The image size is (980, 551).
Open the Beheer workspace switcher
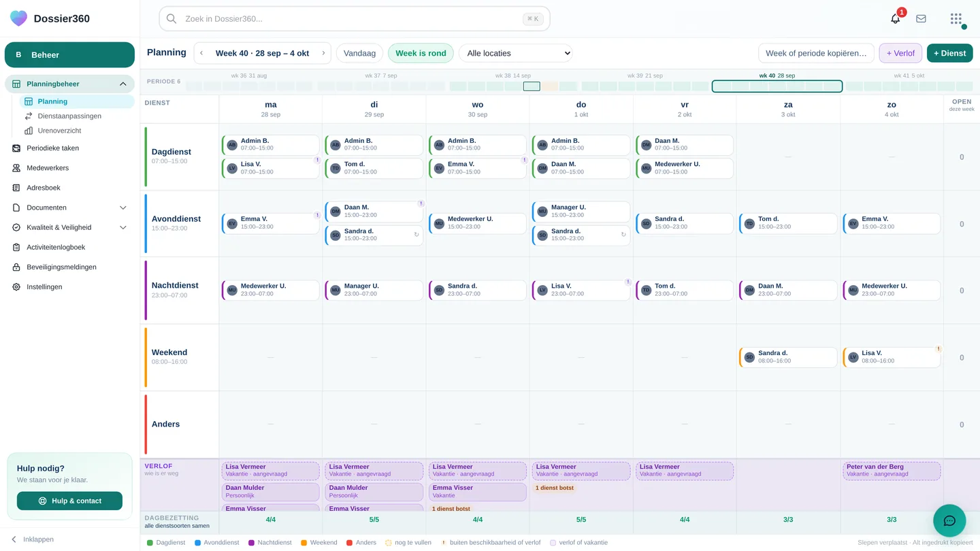pyautogui.click(x=69, y=55)
